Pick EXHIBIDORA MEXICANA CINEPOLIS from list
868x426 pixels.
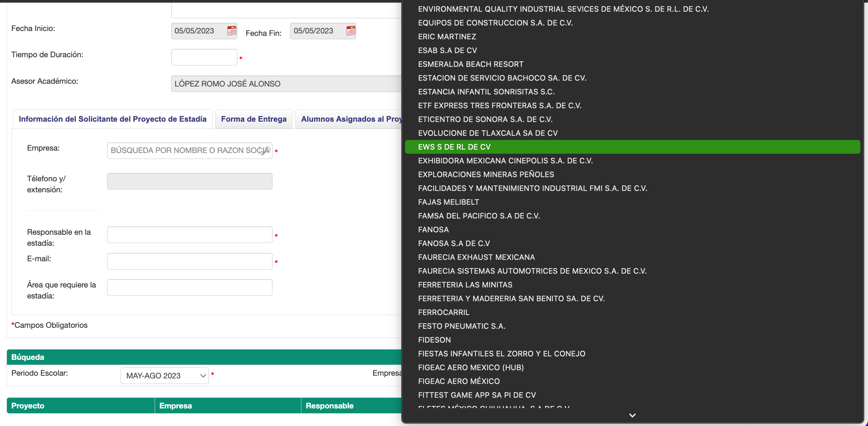[505, 161]
